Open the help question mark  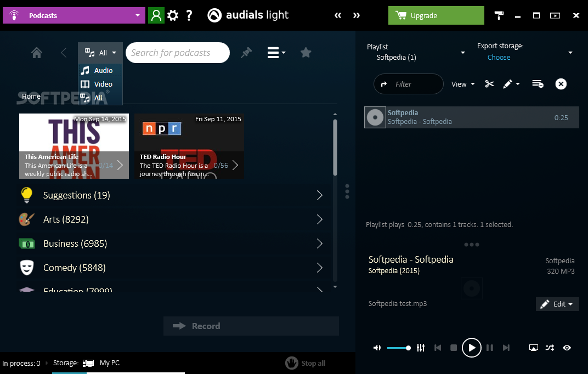[189, 15]
